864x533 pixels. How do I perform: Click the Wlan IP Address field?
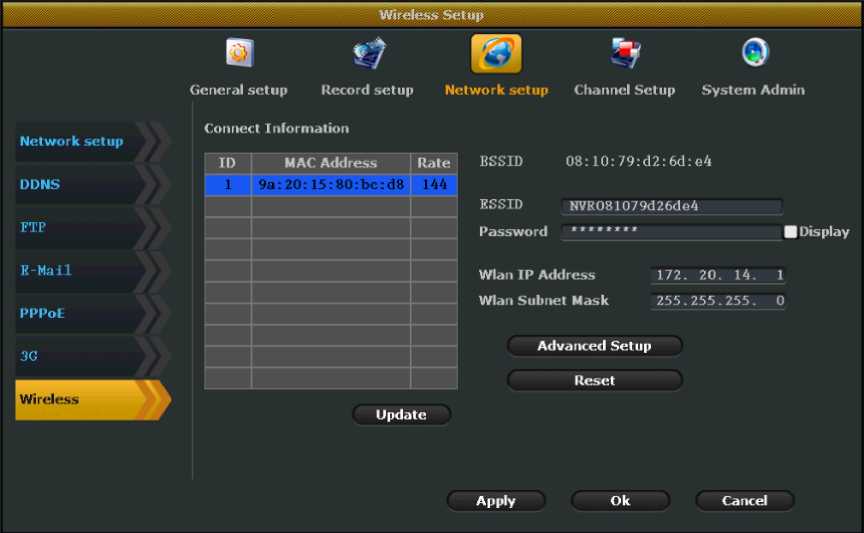(717, 275)
